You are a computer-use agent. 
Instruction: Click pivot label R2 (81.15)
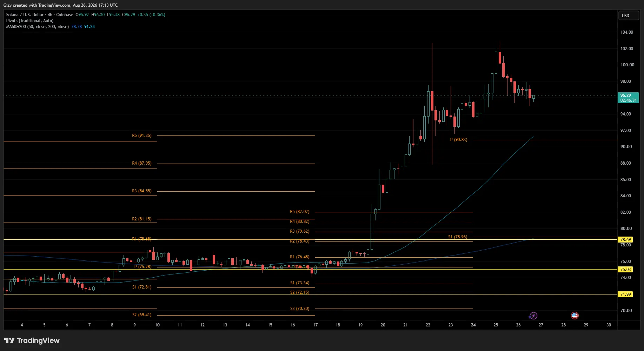tap(142, 219)
